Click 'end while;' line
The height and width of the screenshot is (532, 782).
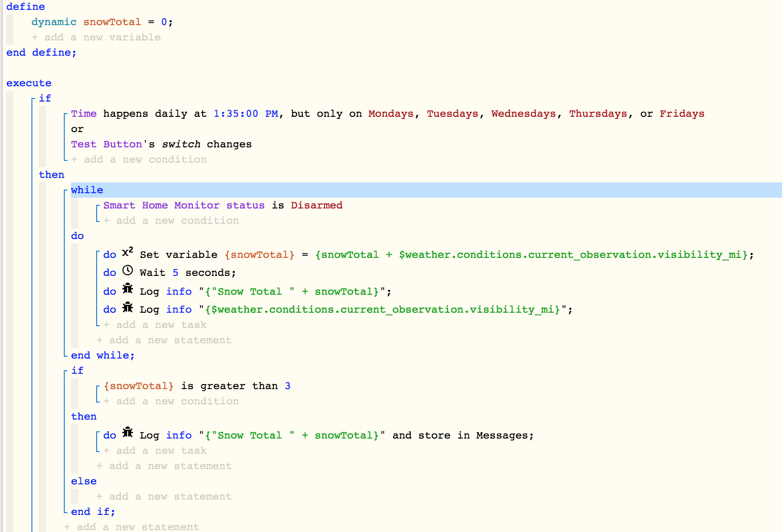[x=103, y=355]
